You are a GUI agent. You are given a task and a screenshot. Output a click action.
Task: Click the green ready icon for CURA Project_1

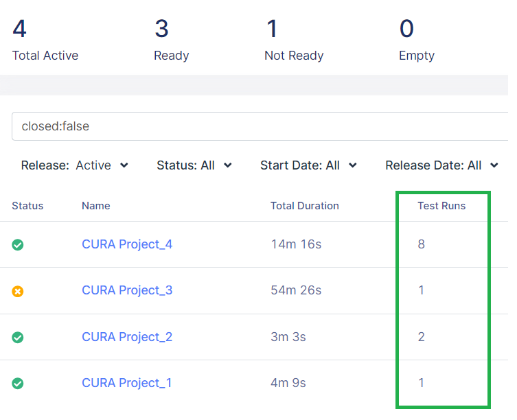pyautogui.click(x=18, y=383)
